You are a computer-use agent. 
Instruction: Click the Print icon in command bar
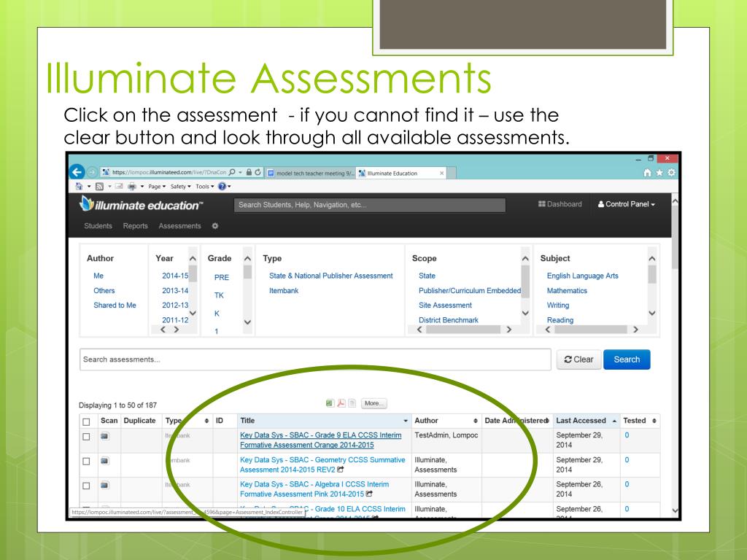pos(132,187)
